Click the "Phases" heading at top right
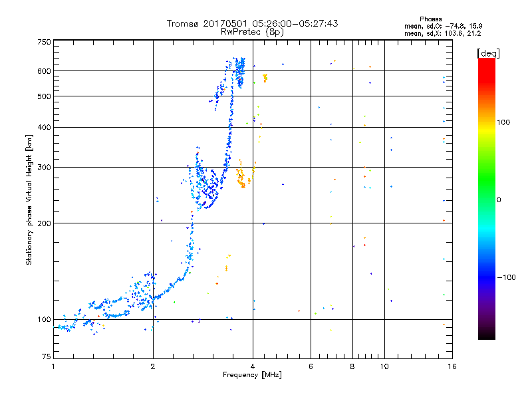The image size is (532, 399). click(x=430, y=19)
